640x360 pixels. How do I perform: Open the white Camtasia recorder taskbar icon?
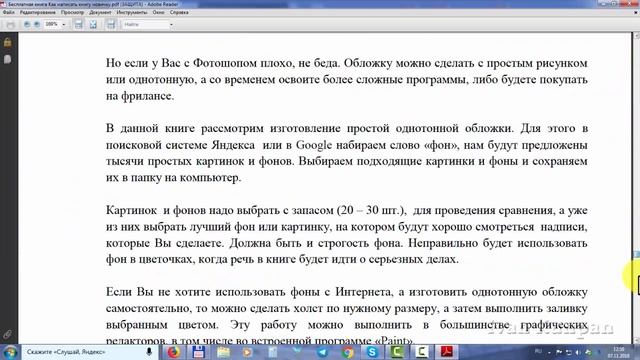tap(422, 352)
